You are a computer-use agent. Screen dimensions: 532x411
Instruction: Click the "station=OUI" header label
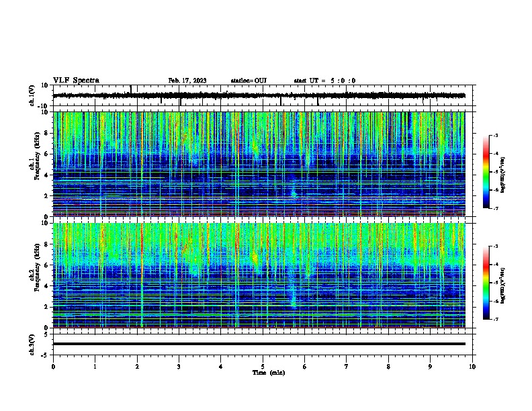pyautogui.click(x=249, y=81)
